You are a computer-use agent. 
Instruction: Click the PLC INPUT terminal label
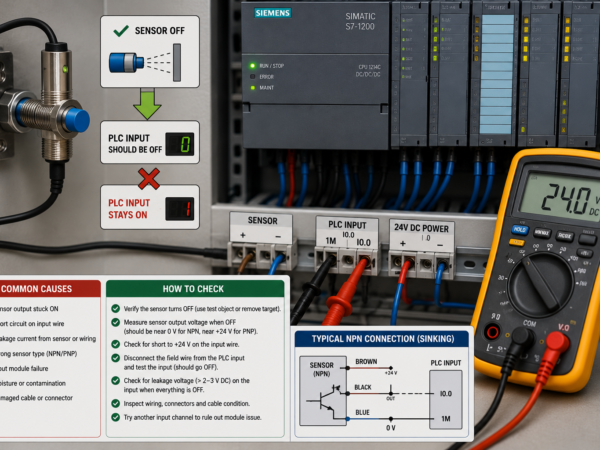(347, 225)
